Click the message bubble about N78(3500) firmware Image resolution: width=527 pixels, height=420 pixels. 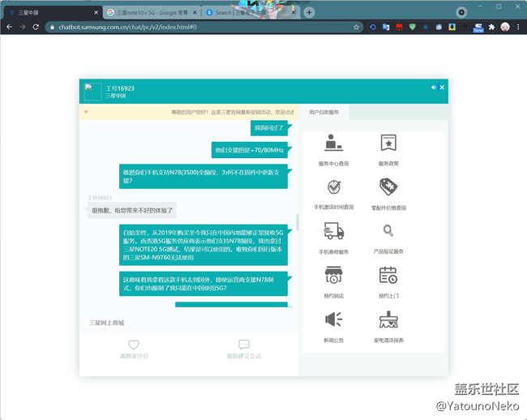[x=204, y=177]
